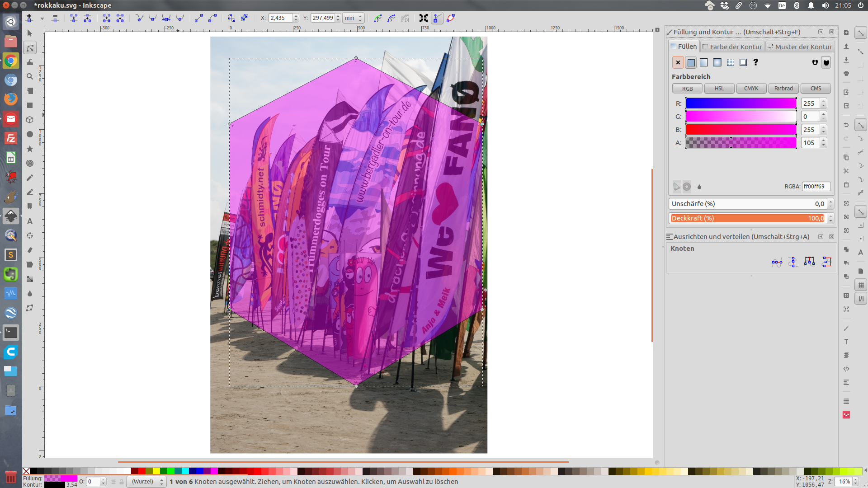868x488 pixels.
Task: Open the Muster der Kontur tab
Action: point(800,47)
